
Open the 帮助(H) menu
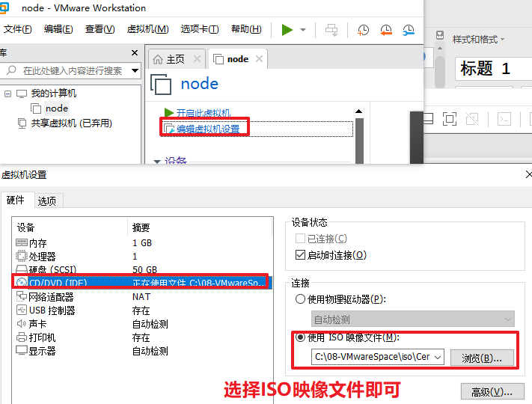(246, 29)
